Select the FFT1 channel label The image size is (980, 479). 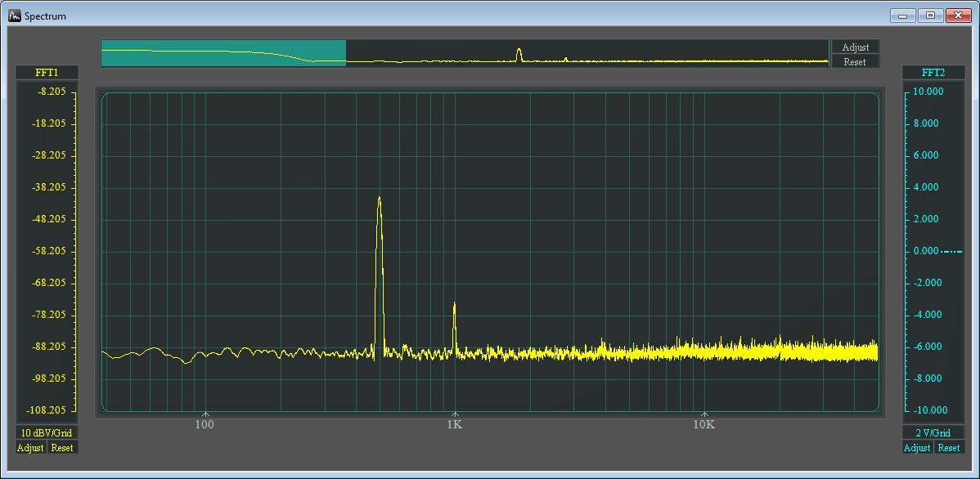pyautogui.click(x=47, y=73)
